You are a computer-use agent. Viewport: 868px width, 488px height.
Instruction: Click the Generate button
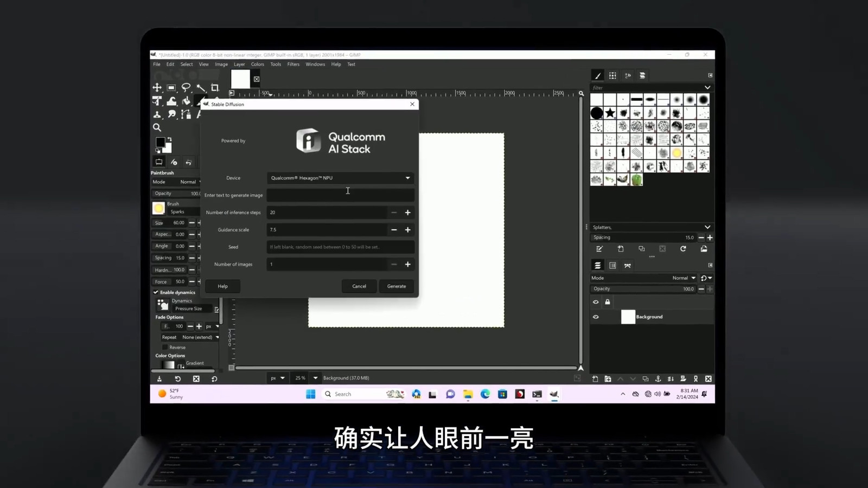tap(397, 286)
